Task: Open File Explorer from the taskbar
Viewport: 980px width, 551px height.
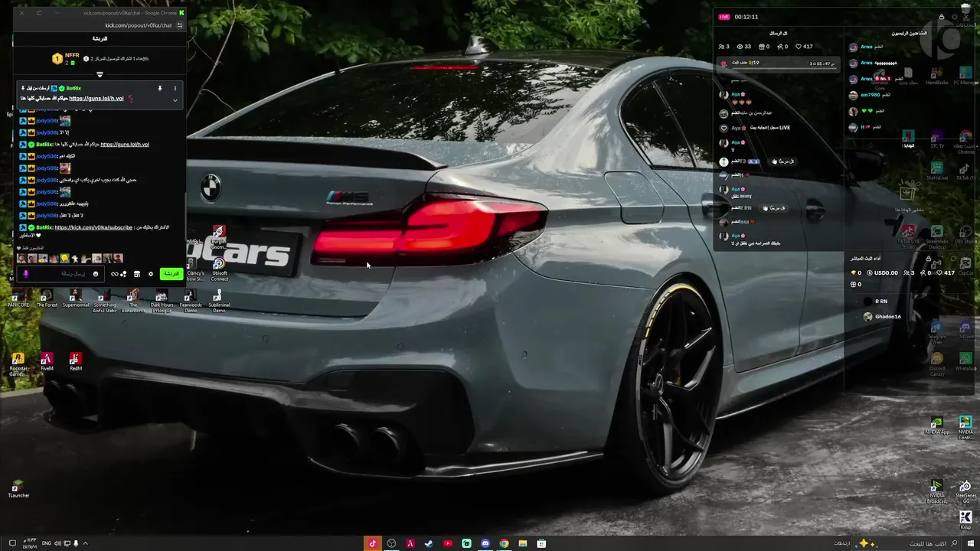Action: click(523, 543)
